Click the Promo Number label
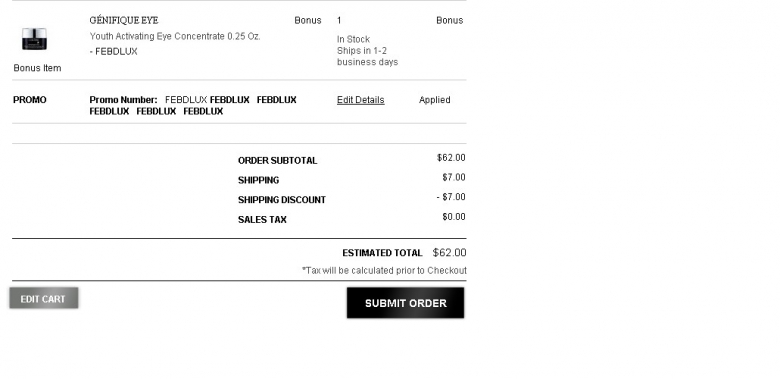 123,100
